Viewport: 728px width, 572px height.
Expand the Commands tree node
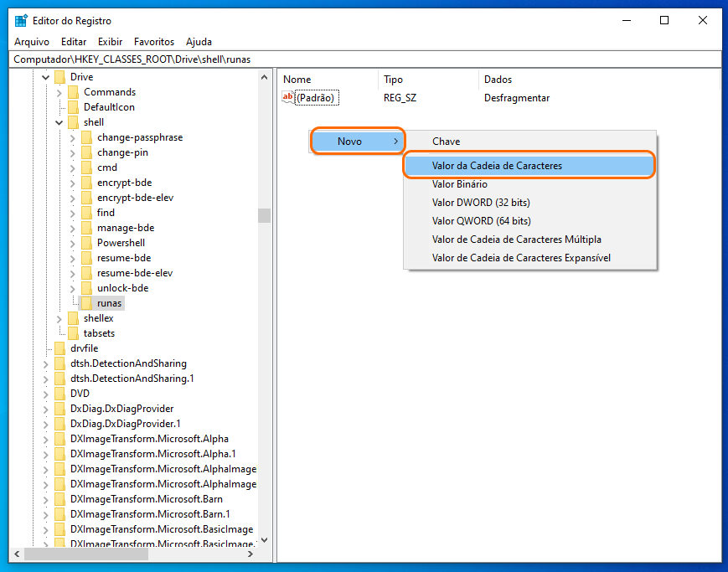coord(59,92)
